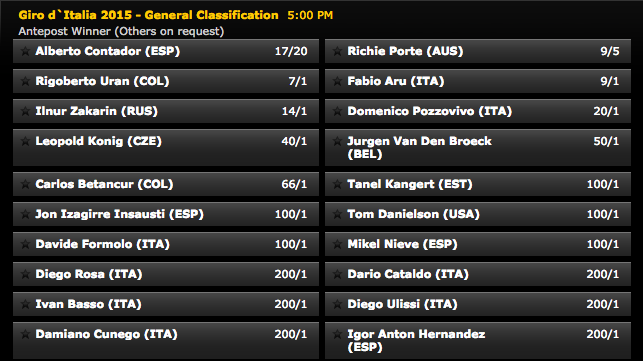Image resolution: width=643 pixels, height=361 pixels.
Task: Select 17/20 odds on Alberto Contador
Action: [291, 51]
